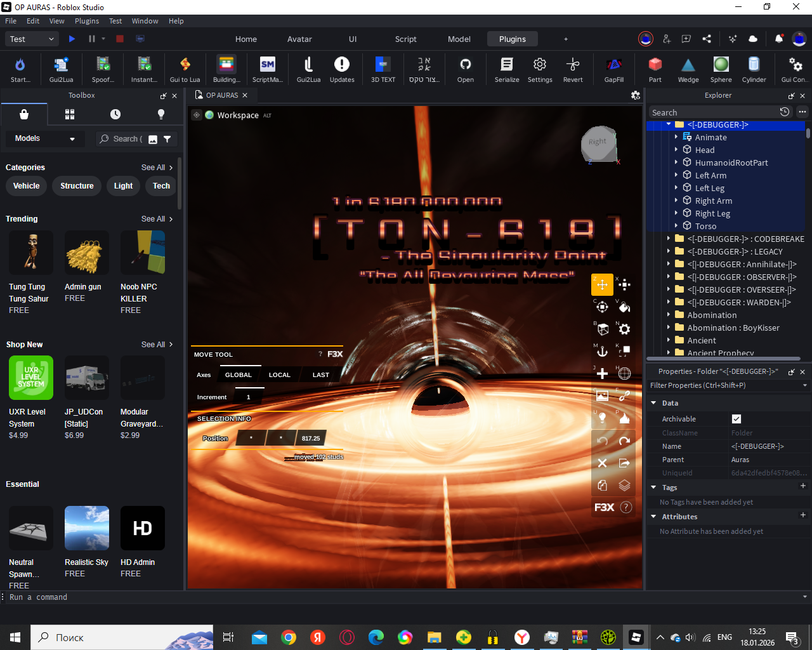The width and height of the screenshot is (812, 650).
Task: Insert a Wedge from the plugins toolbar
Action: [688, 69]
